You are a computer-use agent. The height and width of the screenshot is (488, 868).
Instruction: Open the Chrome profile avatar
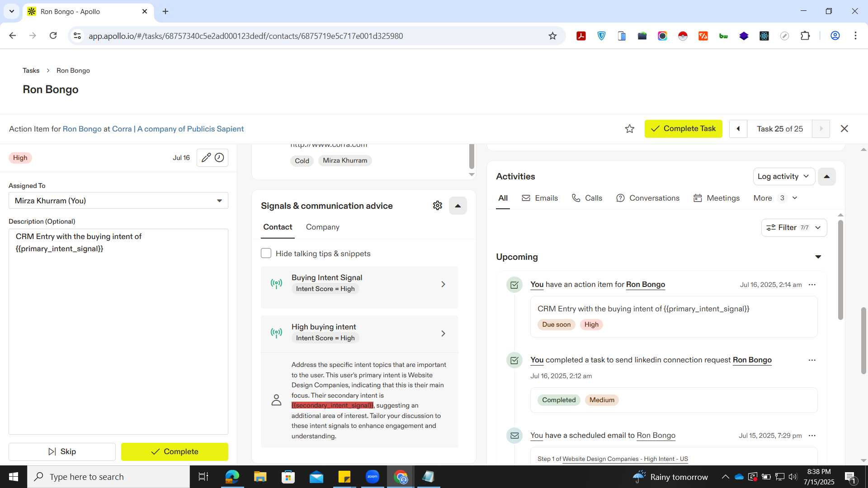point(835,36)
